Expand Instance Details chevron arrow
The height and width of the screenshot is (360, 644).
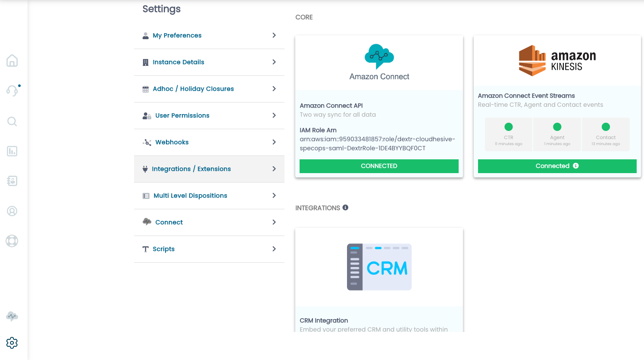click(274, 62)
